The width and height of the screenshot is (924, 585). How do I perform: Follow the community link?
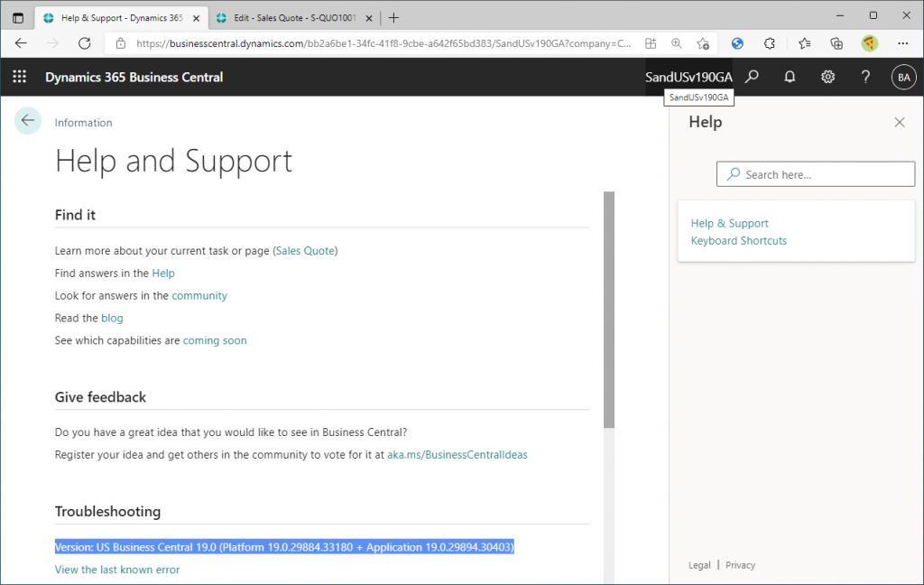tap(199, 295)
